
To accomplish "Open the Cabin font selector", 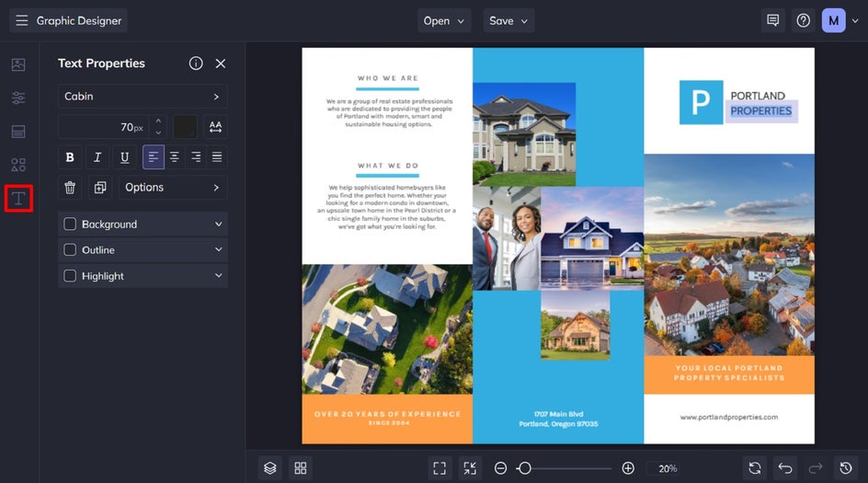I will click(x=143, y=97).
